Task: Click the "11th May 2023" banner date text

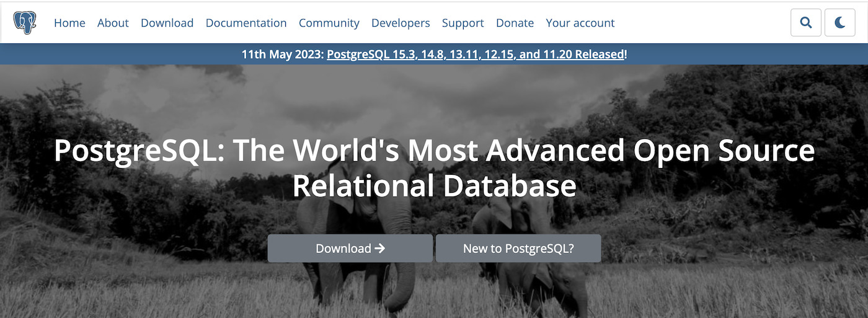Action: [282, 55]
